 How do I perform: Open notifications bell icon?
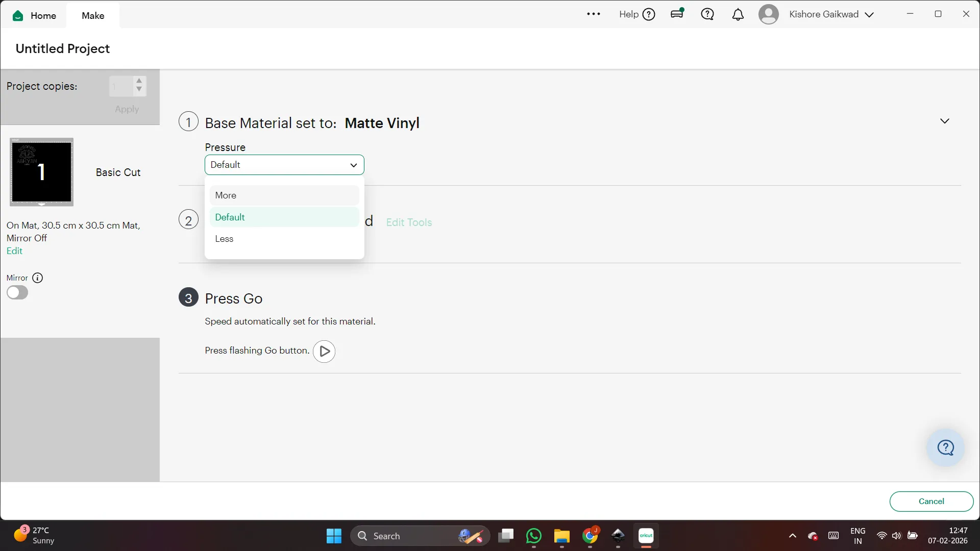click(738, 14)
